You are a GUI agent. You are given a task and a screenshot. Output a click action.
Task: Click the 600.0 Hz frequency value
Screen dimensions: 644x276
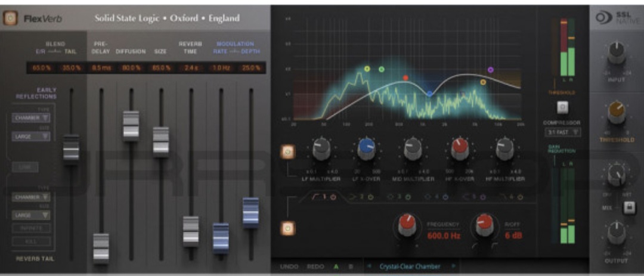pos(444,235)
